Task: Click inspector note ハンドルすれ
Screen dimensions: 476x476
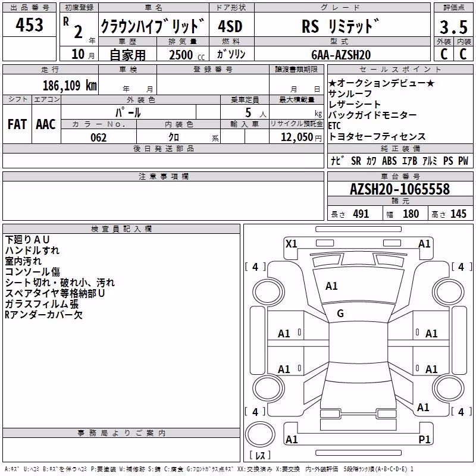Action: coord(32,250)
